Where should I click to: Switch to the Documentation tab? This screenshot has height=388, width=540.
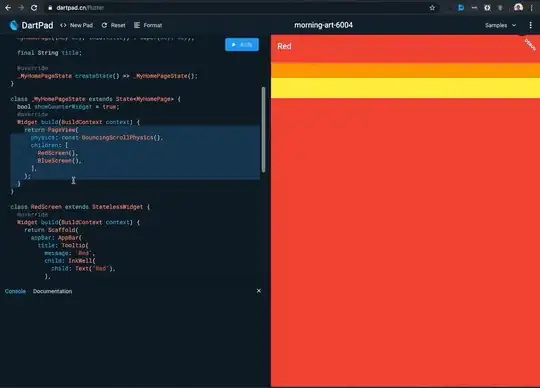(52, 291)
